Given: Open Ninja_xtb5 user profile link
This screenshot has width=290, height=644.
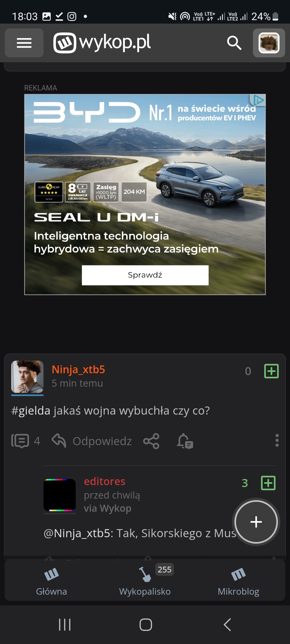Looking at the screenshot, I should click(x=78, y=369).
